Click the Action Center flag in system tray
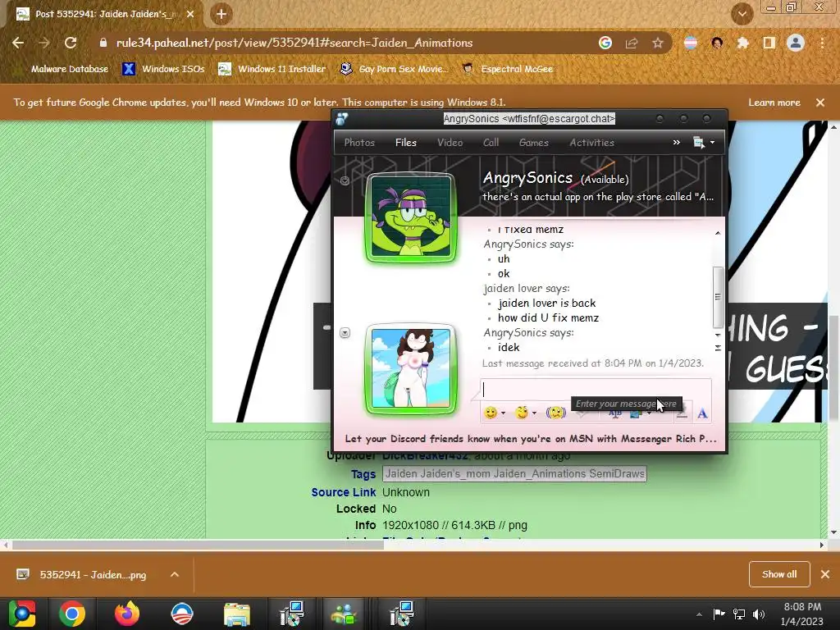 coord(719,614)
